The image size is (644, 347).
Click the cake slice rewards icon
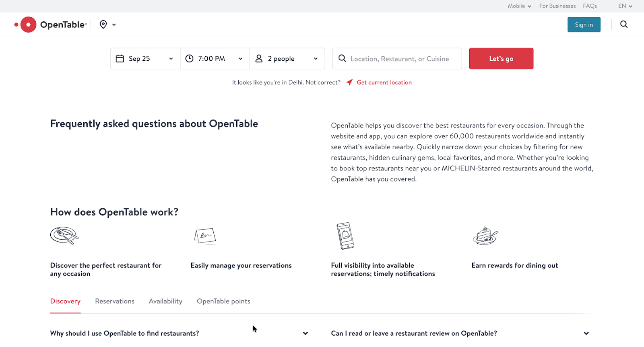tap(485, 236)
